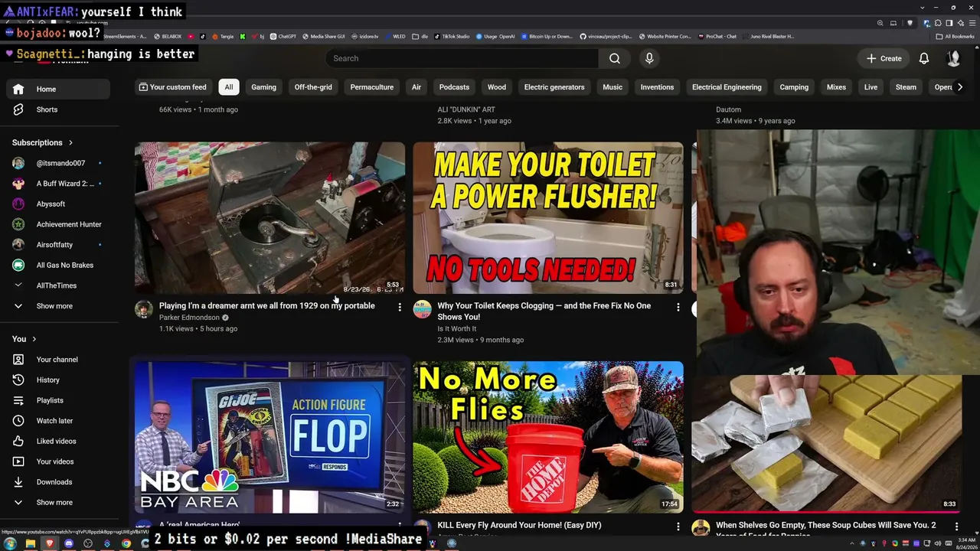
Task: Open Achievement Hunter subscription
Action: (58, 224)
